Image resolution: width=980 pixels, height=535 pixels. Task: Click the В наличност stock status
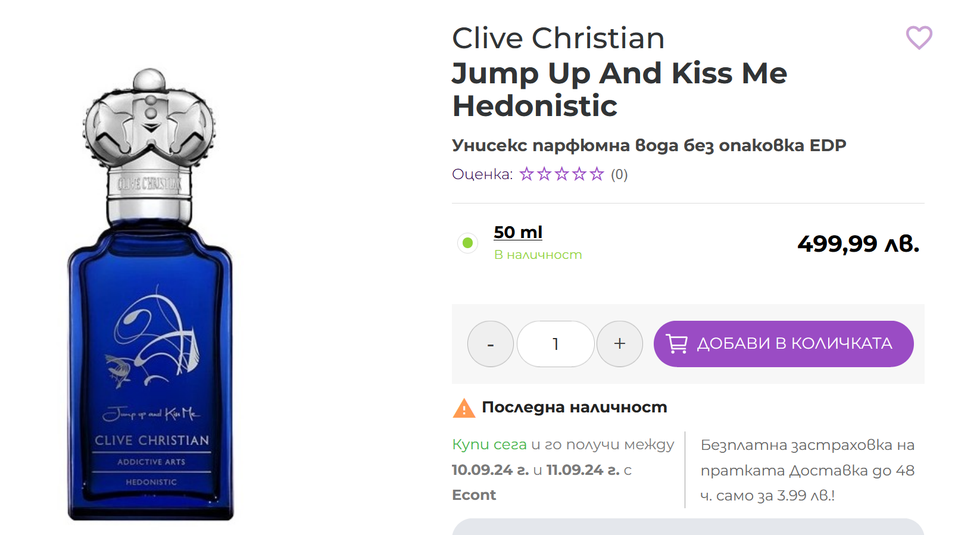(538, 255)
